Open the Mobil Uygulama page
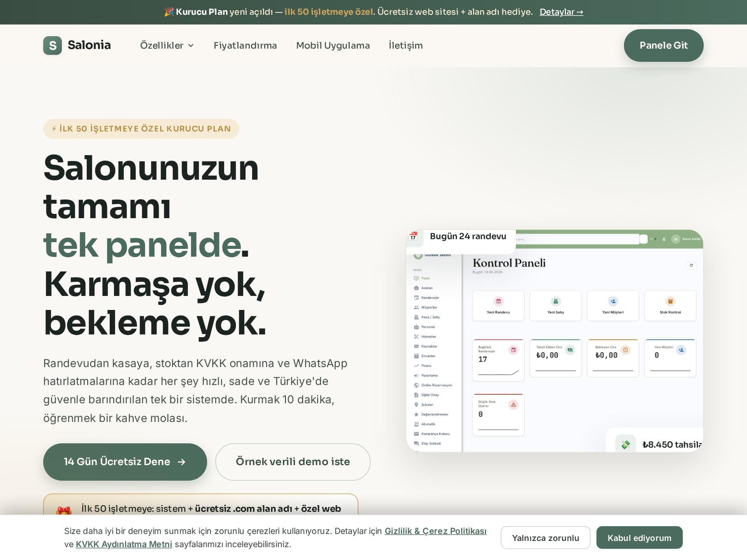Viewport: 747px width, 560px height. pyautogui.click(x=333, y=45)
